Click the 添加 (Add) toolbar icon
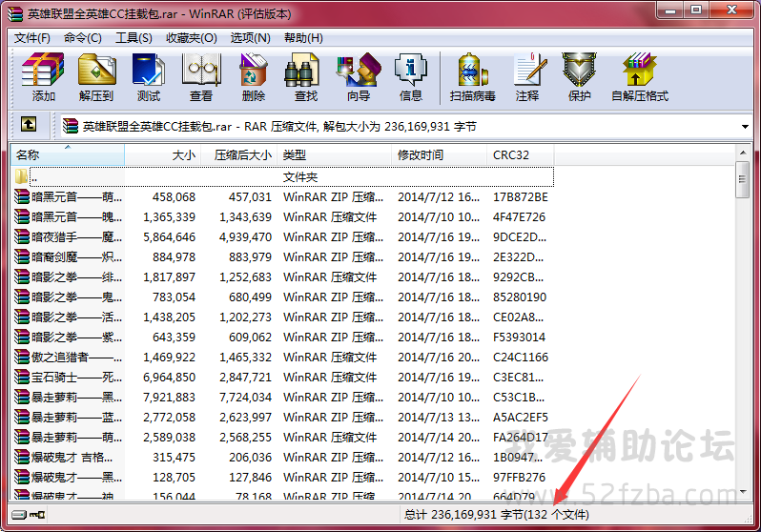The height and width of the screenshot is (532, 761). point(43,71)
